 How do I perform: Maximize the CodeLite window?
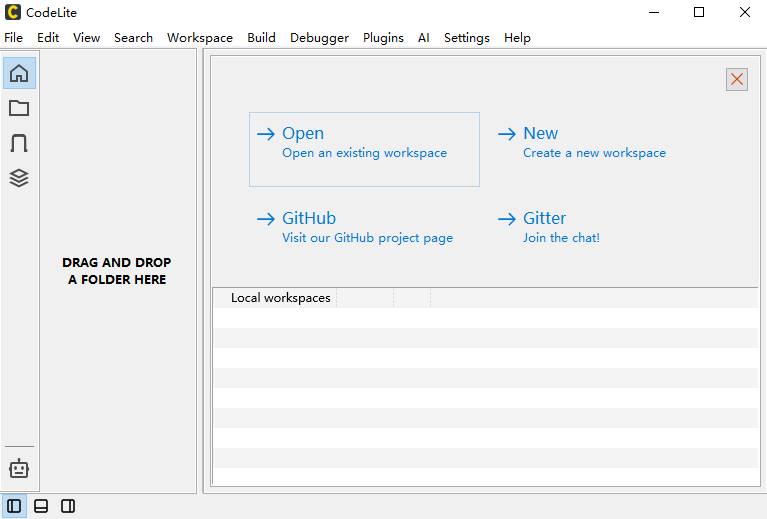[699, 12]
